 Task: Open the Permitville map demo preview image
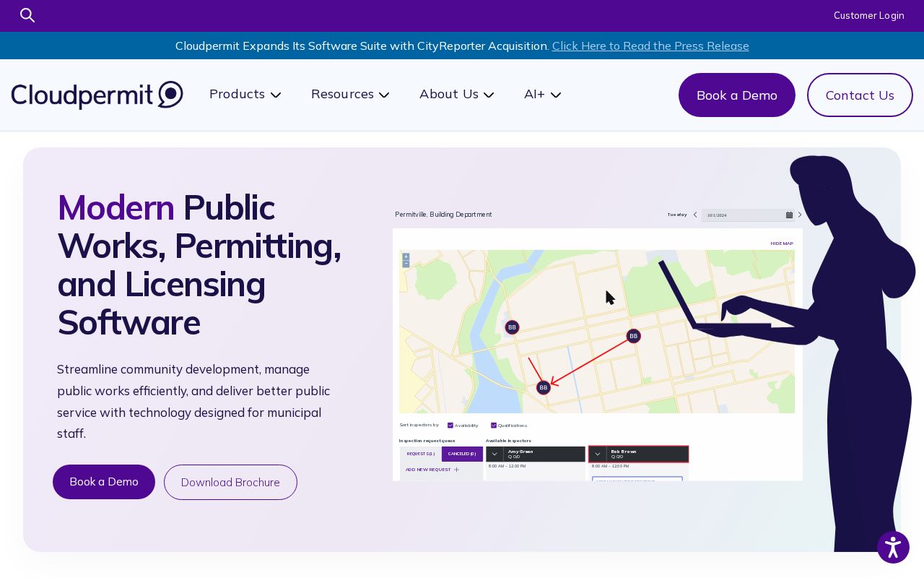(598, 343)
